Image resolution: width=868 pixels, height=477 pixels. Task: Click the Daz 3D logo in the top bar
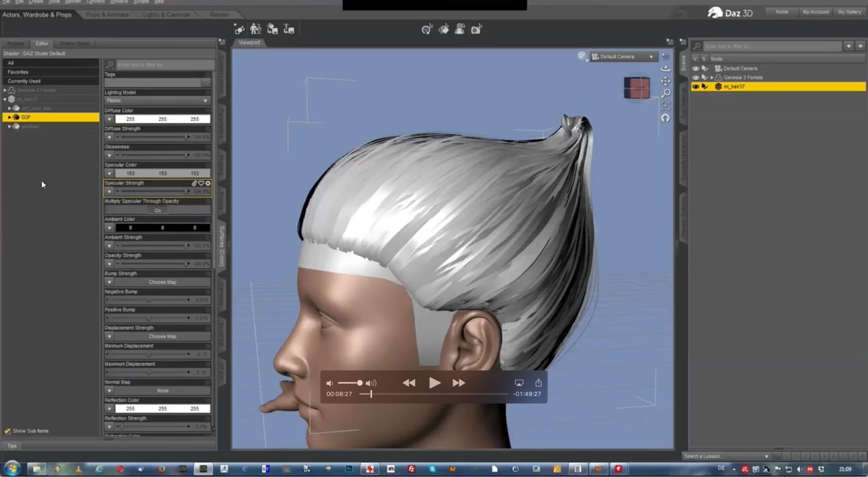coord(730,11)
